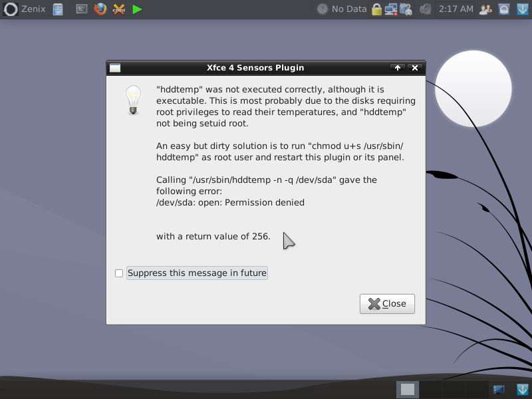Image resolution: width=532 pixels, height=399 pixels.
Task: Tick the Suppress this message in future checkbox
Action: (119, 273)
